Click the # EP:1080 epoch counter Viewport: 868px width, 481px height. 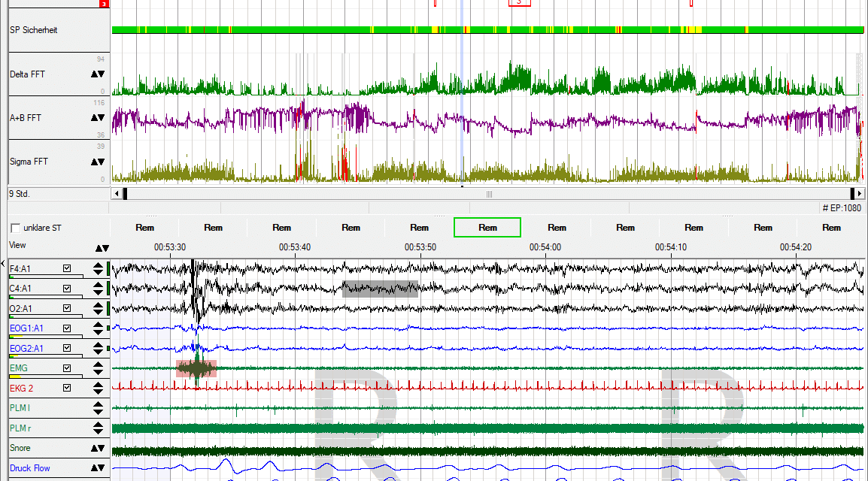click(842, 208)
